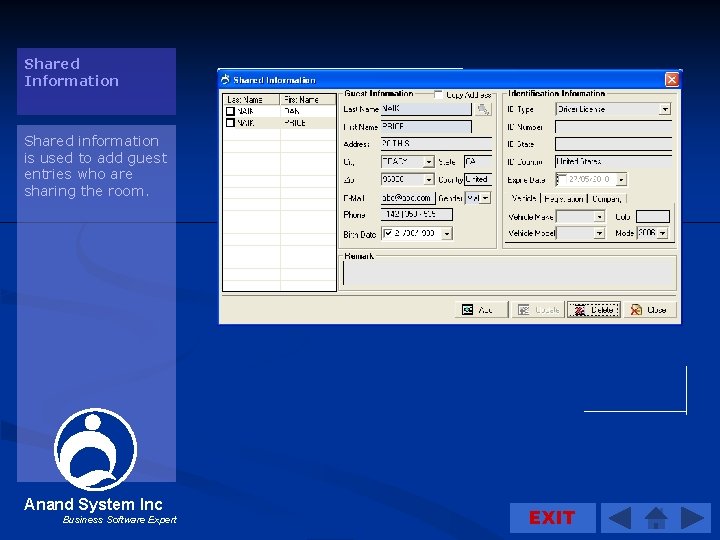Check the Copy Address checkbox
720x540 pixels.
click(439, 95)
